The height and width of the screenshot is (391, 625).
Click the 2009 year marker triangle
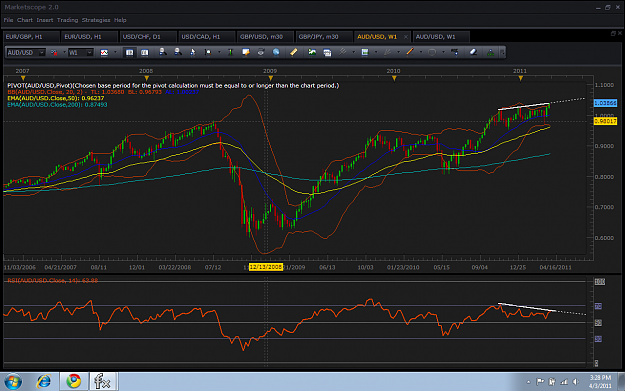click(271, 78)
